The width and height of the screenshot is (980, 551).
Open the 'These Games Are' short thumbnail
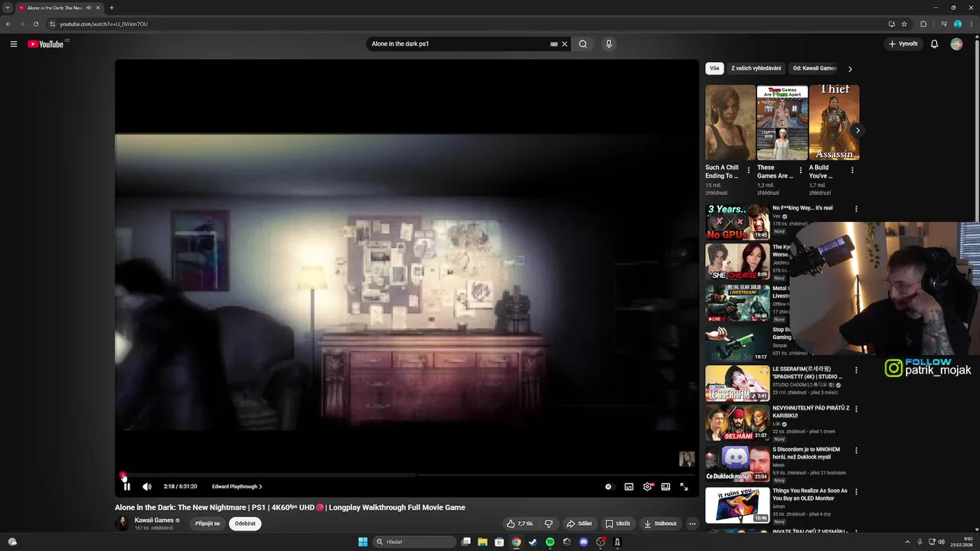[782, 122]
